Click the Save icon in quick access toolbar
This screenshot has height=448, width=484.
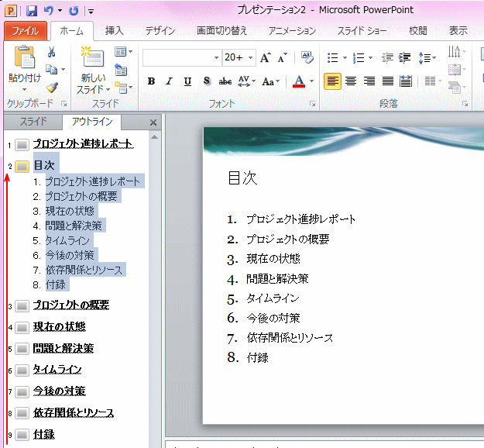pyautogui.click(x=32, y=11)
